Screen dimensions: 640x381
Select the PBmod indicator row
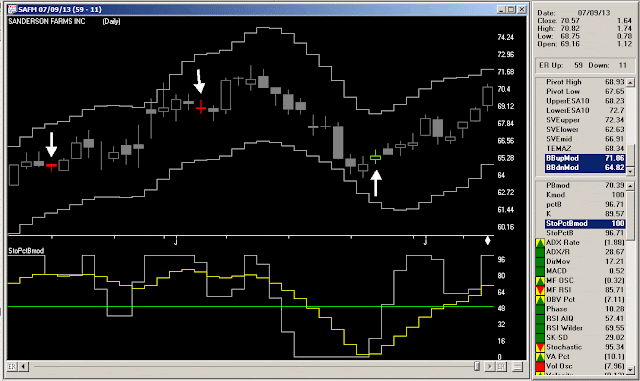[x=585, y=185]
